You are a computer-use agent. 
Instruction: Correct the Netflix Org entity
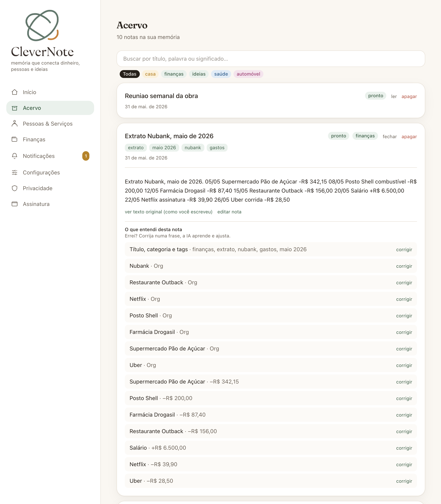404,299
